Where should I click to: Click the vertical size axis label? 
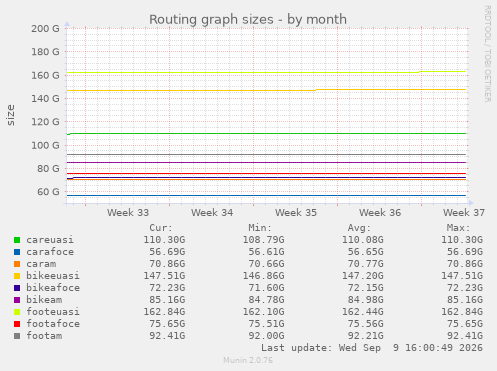tap(11, 115)
